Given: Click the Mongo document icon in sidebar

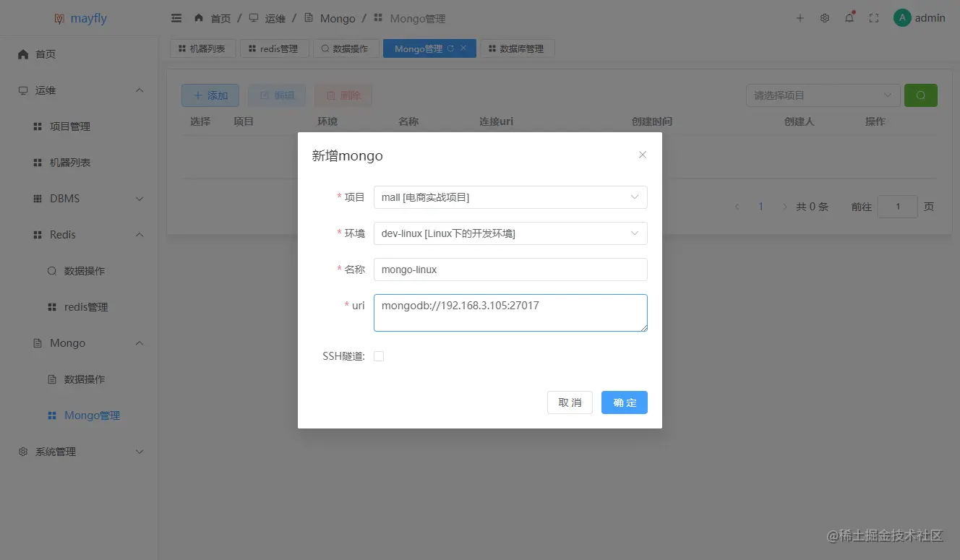Looking at the screenshot, I should tap(38, 343).
